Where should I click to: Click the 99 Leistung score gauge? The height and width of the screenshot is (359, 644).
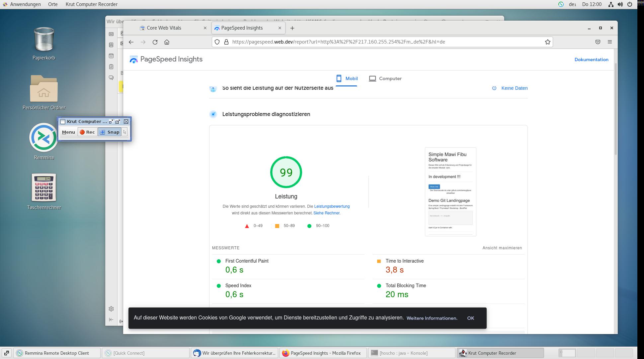pos(286,173)
